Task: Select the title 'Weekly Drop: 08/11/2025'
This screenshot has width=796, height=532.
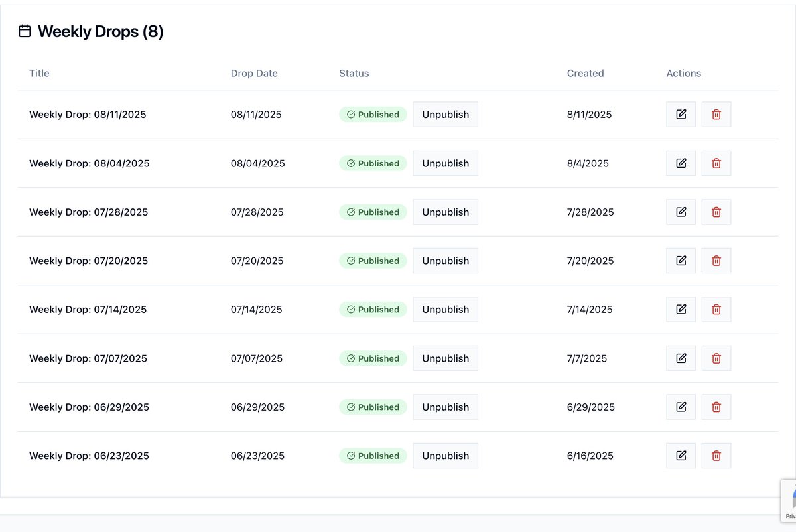Action: pos(88,115)
